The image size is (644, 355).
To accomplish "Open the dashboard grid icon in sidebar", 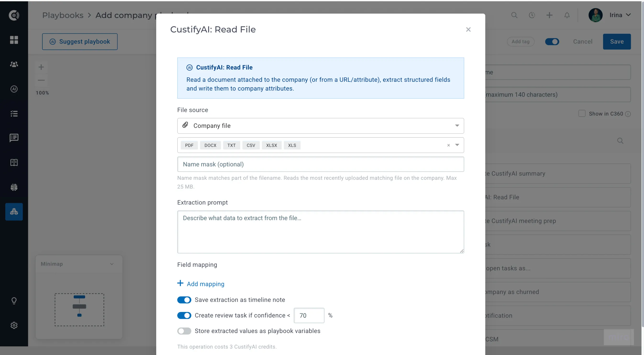I will [x=14, y=40].
